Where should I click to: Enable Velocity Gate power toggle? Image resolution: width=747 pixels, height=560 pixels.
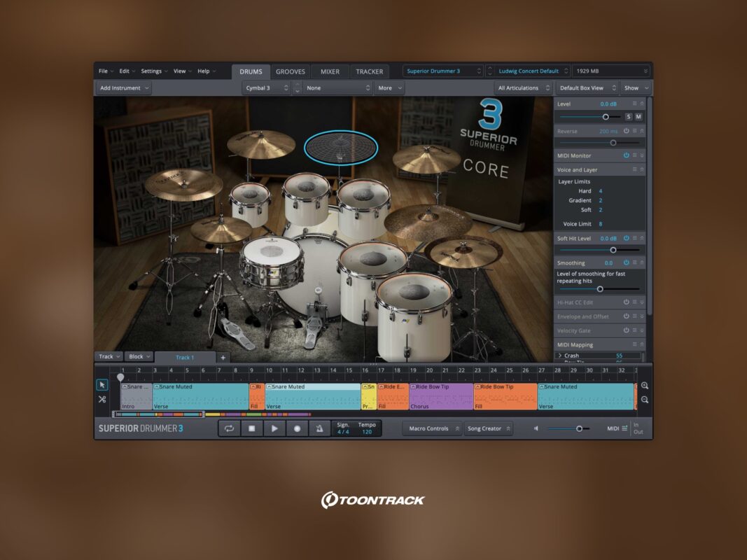[626, 330]
